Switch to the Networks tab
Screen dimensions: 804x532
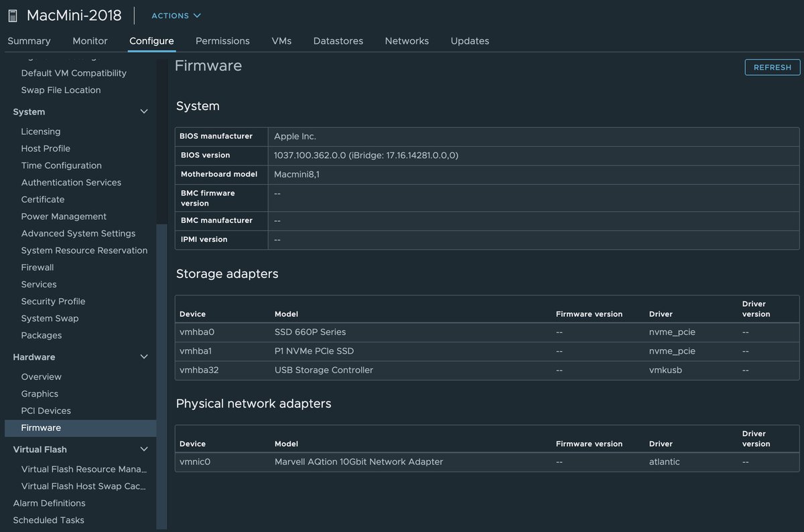tap(407, 41)
